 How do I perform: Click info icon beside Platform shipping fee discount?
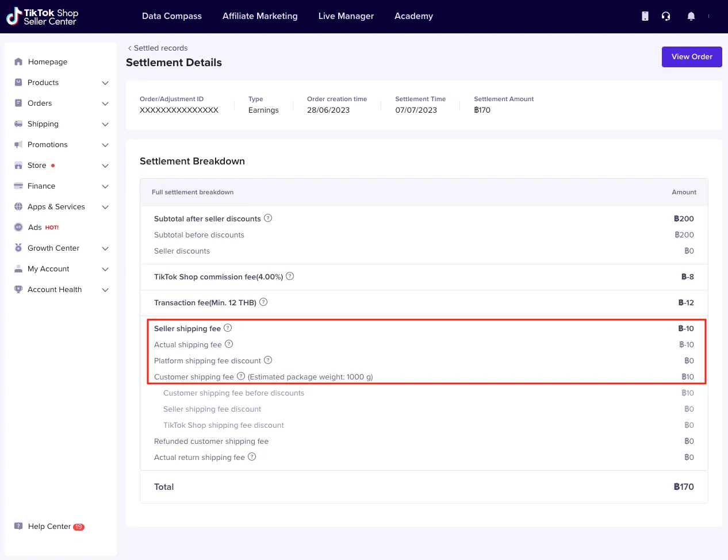pyautogui.click(x=268, y=360)
